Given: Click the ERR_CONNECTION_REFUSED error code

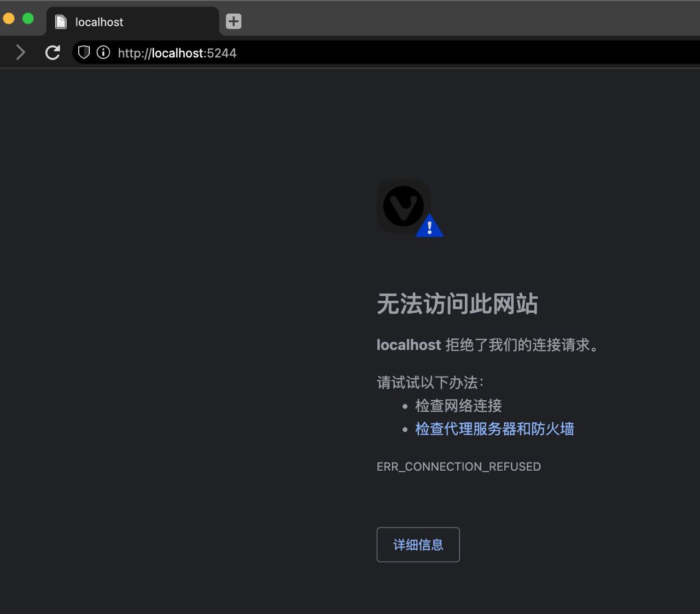Looking at the screenshot, I should tap(459, 466).
